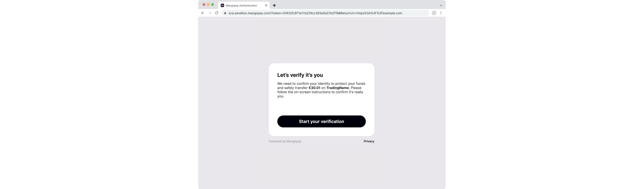Close the Mangopay Authentication tab

point(266,5)
